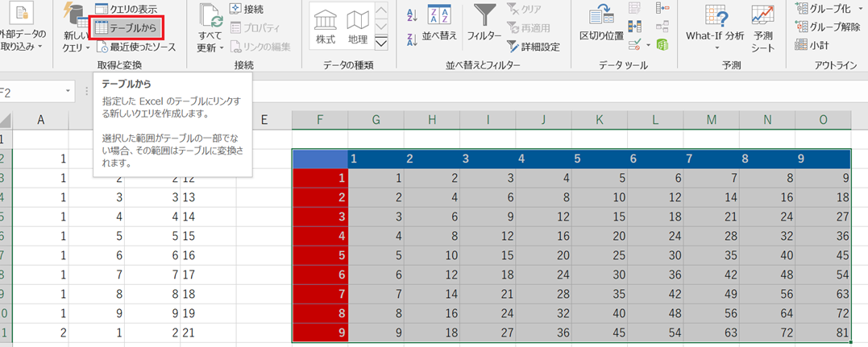Click クエリの表示 (Show Queries)
The height and width of the screenshot is (347, 868).
point(126,9)
